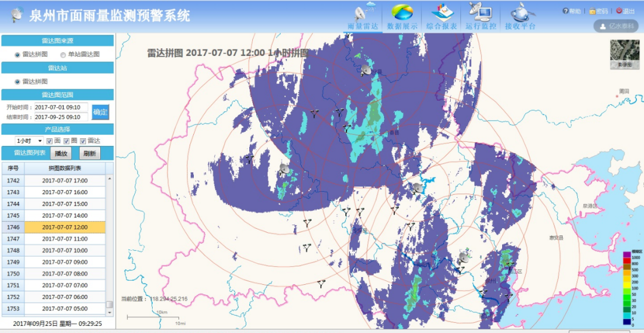The image size is (644, 333).
Task: Click the 开始时间 start time field
Action: tap(61, 107)
